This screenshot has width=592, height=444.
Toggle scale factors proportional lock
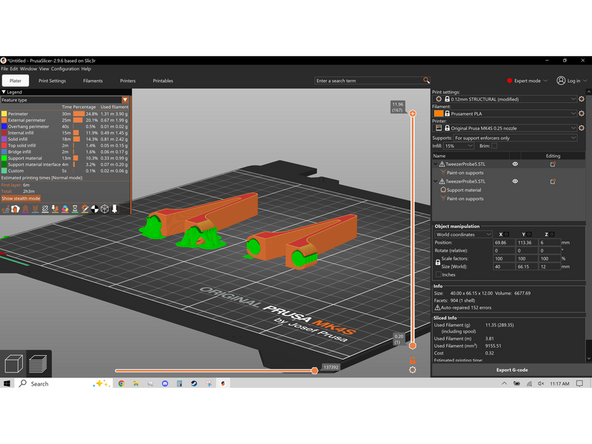click(x=438, y=262)
